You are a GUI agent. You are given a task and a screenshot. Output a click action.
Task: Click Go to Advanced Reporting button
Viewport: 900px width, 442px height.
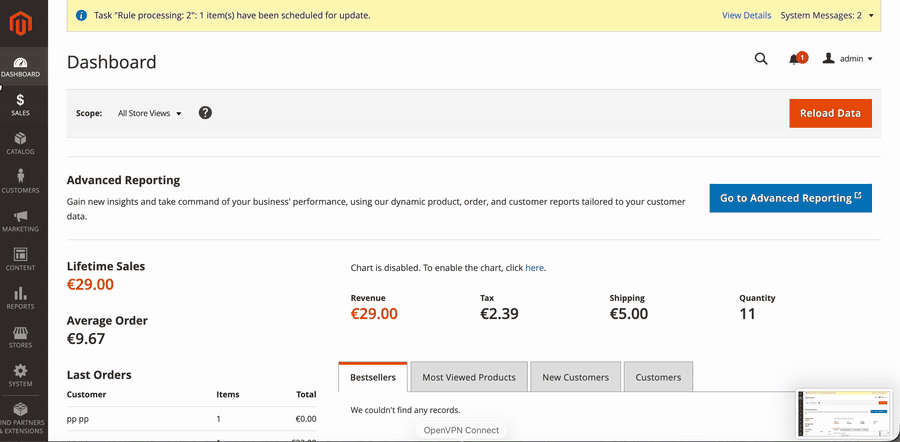coord(790,198)
